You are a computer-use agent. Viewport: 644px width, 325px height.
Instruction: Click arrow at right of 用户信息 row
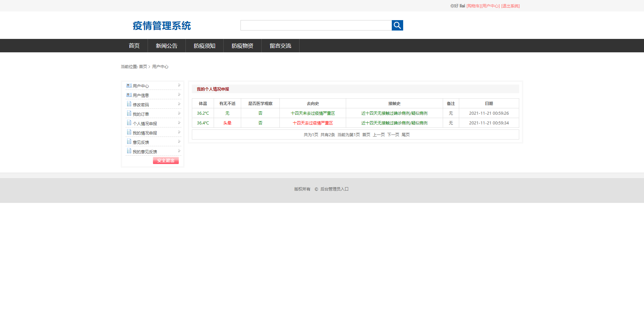tap(179, 95)
